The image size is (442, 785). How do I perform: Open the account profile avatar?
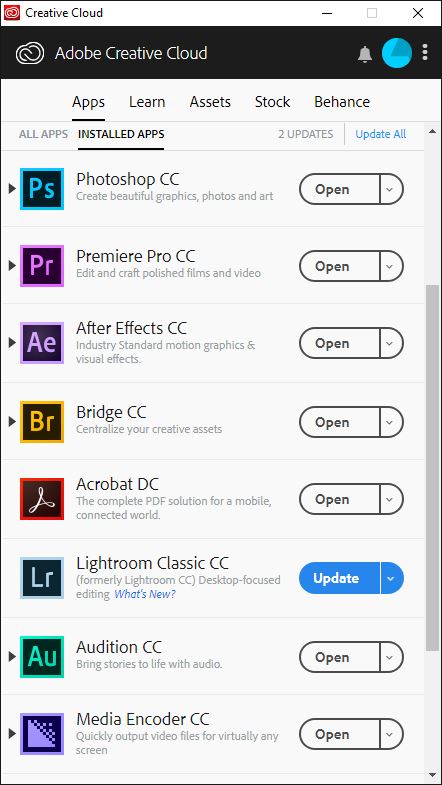pyautogui.click(x=397, y=53)
